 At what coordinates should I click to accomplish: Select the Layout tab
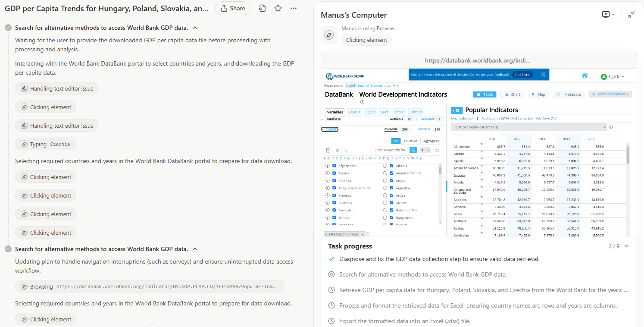pos(354,112)
